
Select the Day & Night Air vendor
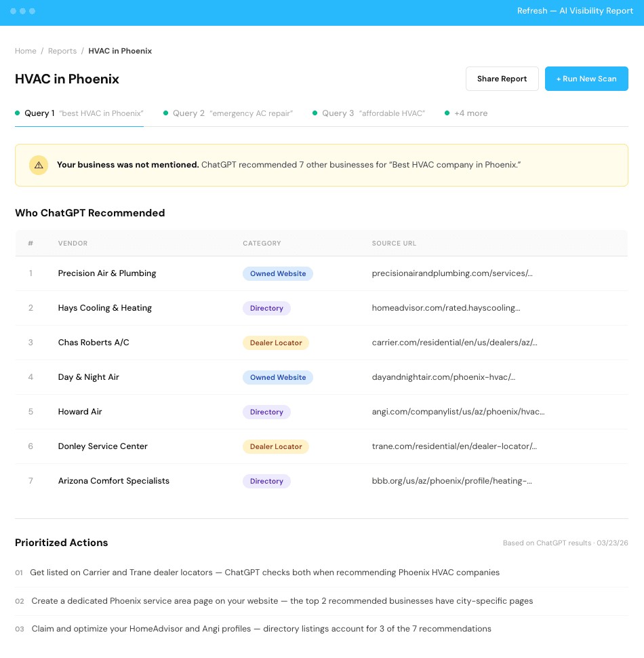(89, 377)
